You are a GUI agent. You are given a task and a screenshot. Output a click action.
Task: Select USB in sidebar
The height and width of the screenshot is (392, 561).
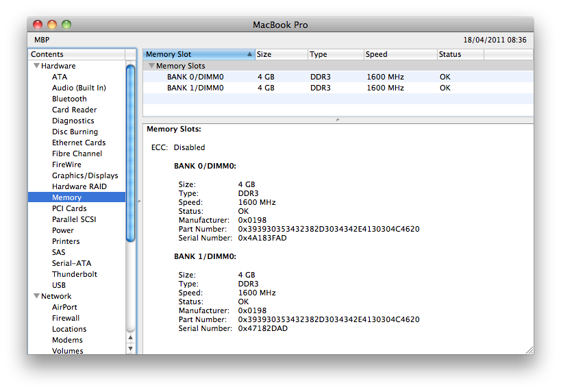[59, 285]
